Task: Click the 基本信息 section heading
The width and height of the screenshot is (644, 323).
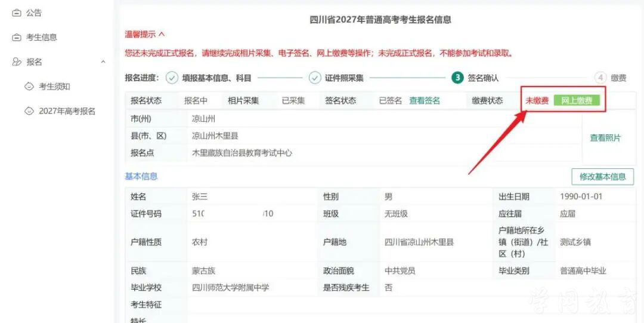Action: click(141, 177)
